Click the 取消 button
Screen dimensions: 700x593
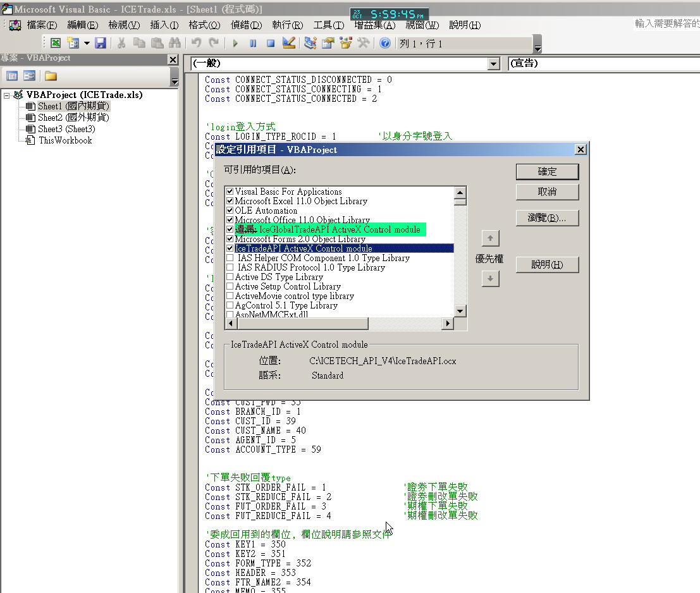[548, 192]
